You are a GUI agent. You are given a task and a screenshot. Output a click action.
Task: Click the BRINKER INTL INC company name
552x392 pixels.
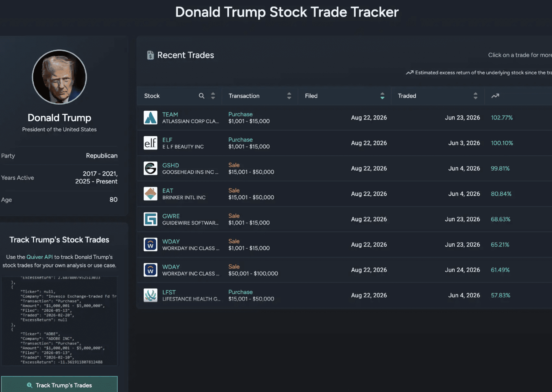click(184, 198)
